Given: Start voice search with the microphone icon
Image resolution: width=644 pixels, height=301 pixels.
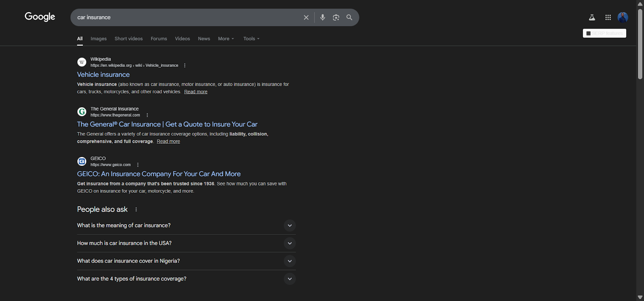Looking at the screenshot, I should (322, 17).
